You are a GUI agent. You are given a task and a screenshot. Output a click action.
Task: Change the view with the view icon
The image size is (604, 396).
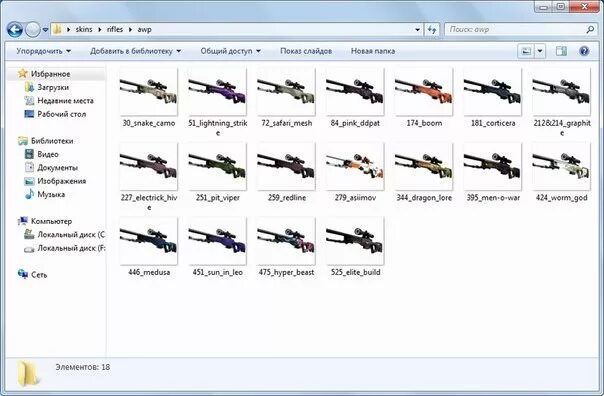pyautogui.click(x=526, y=51)
